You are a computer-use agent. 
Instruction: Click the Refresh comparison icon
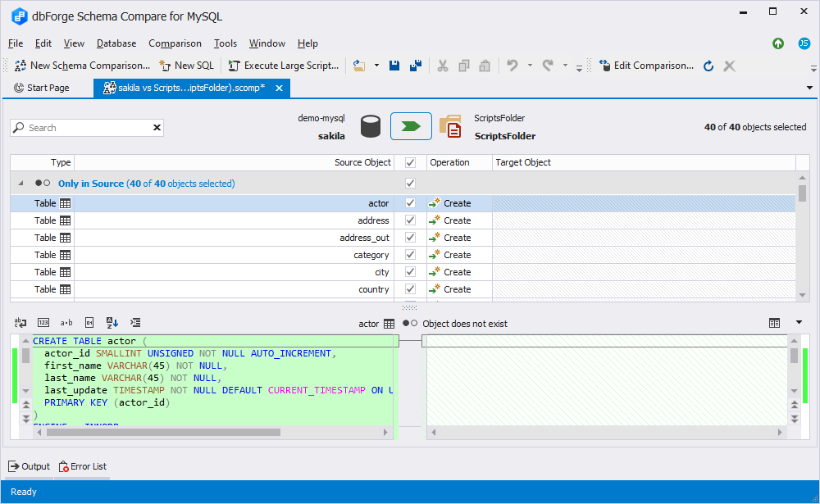[708, 66]
